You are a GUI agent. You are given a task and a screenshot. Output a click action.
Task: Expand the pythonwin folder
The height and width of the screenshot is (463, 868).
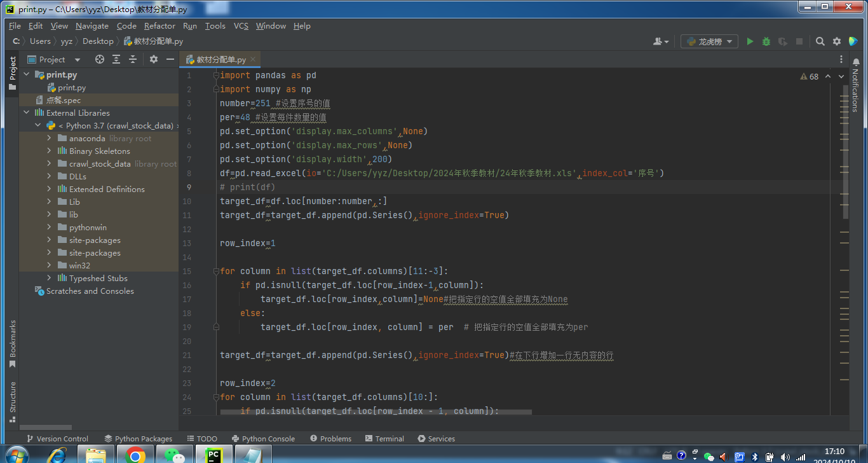(x=50, y=228)
